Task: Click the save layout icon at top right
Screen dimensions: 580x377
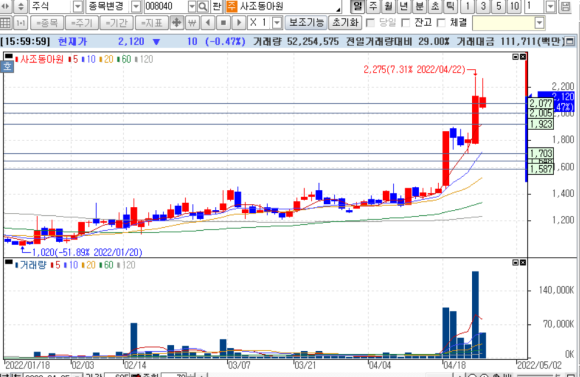Action: (x=566, y=6)
